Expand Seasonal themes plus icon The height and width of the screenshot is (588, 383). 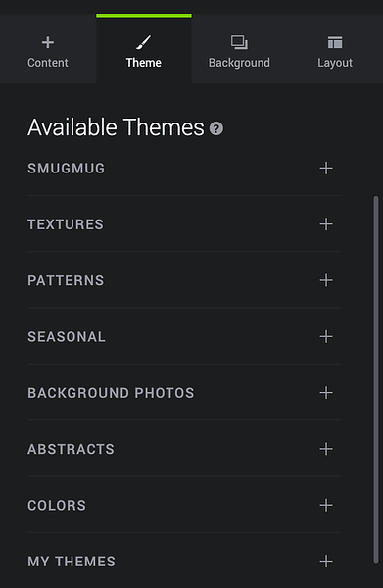tap(326, 337)
